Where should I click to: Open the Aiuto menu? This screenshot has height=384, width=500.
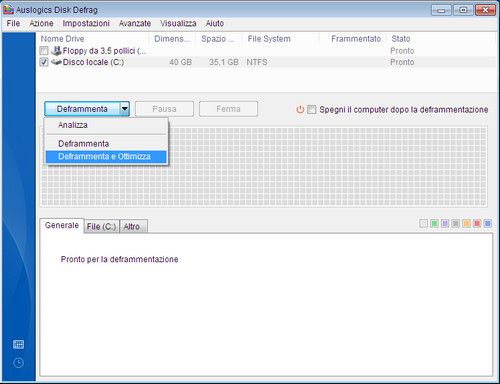pyautogui.click(x=215, y=23)
